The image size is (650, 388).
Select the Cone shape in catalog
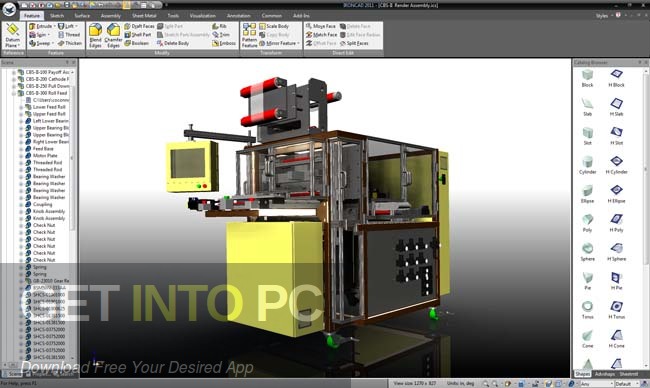tap(587, 340)
